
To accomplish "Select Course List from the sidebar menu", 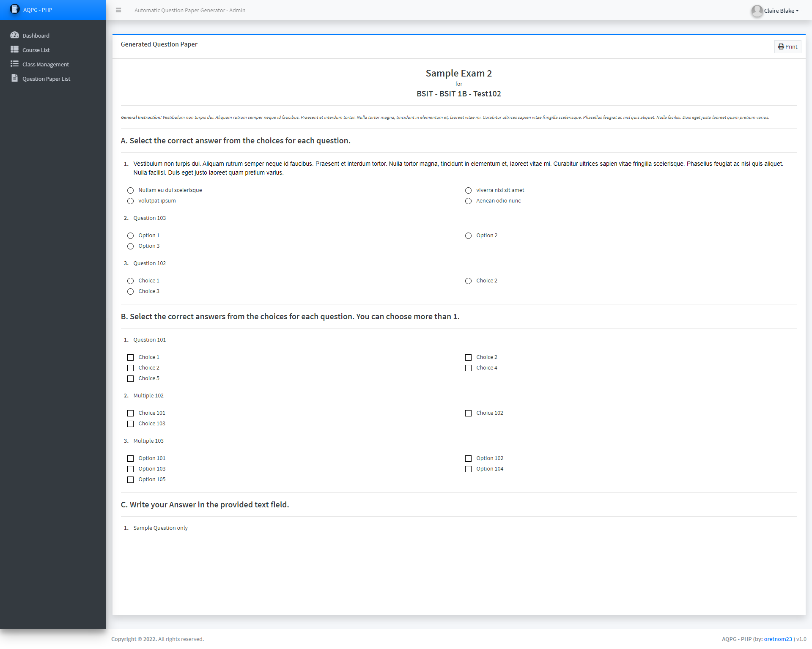I will click(x=36, y=49).
